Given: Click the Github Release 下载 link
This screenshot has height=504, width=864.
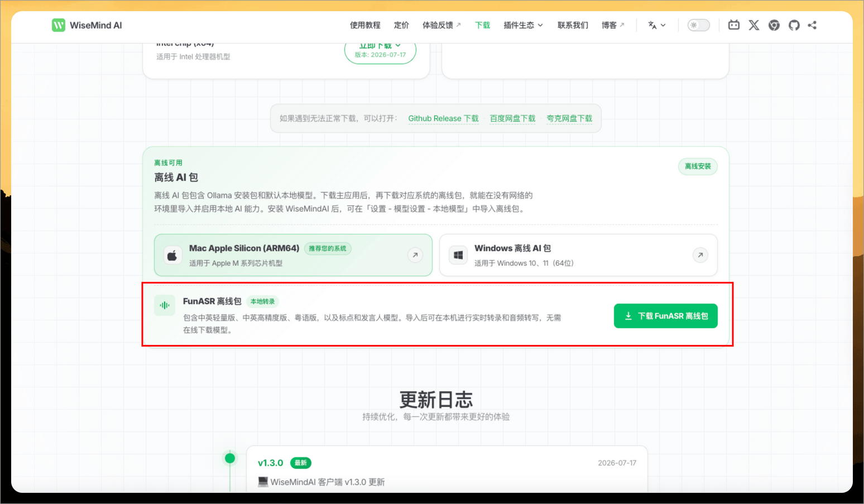Looking at the screenshot, I should 444,118.
